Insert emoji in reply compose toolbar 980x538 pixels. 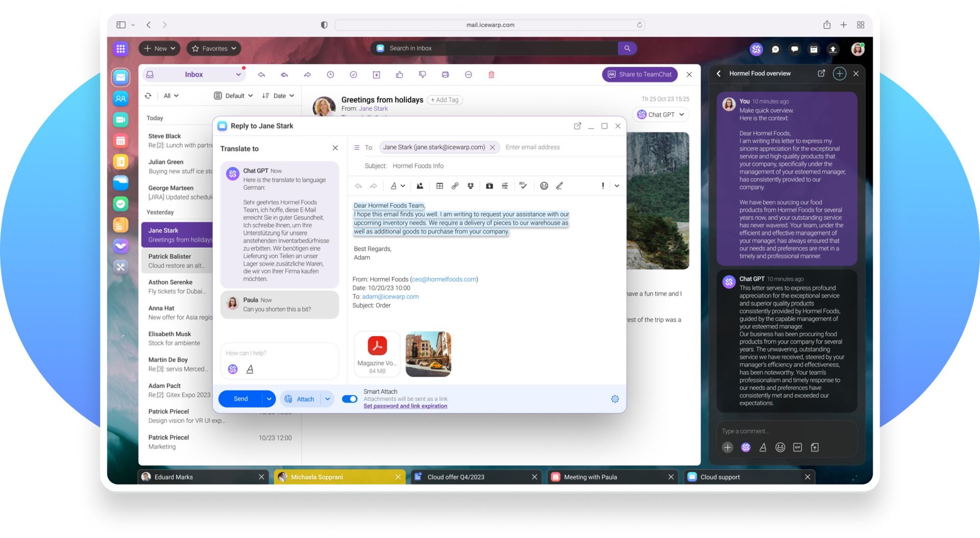pos(544,186)
